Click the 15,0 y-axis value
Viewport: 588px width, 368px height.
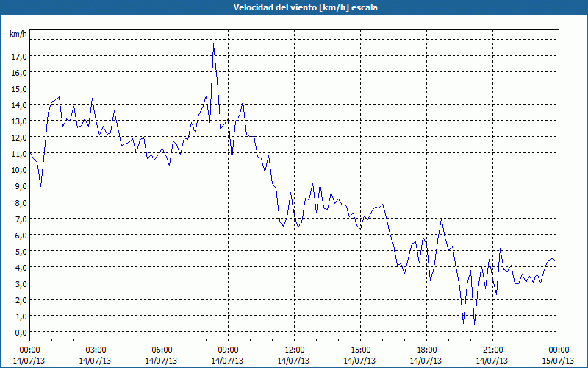19,88
